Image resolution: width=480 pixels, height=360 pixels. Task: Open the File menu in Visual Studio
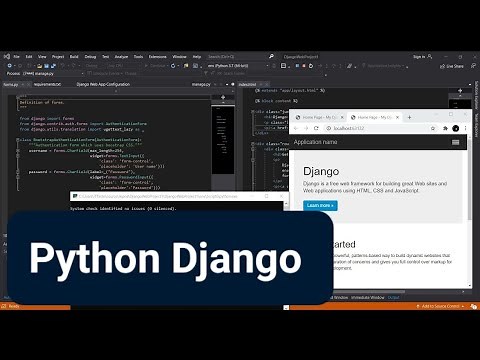pyautogui.click(x=16, y=57)
